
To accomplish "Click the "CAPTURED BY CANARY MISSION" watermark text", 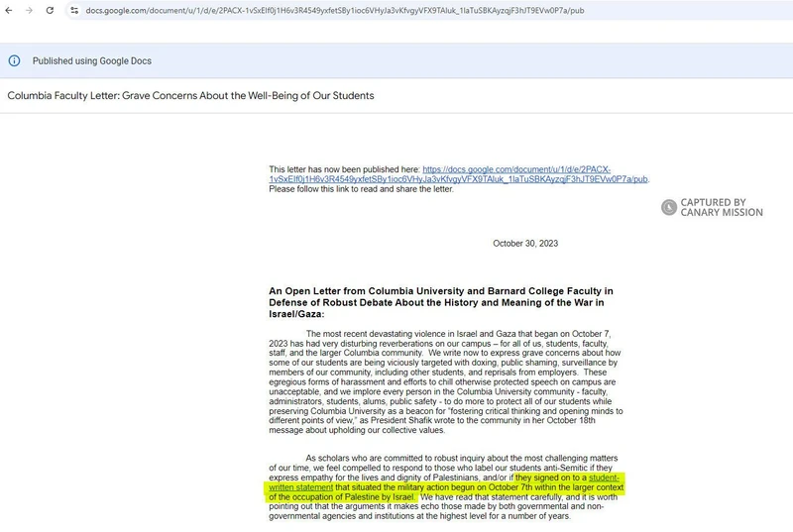I will (x=721, y=207).
